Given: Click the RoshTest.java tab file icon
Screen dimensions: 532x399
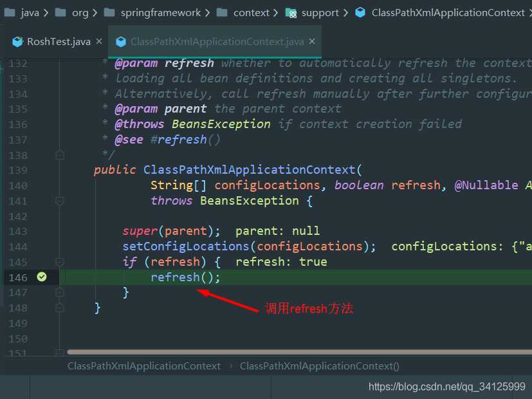Looking at the screenshot, I should tap(17, 42).
